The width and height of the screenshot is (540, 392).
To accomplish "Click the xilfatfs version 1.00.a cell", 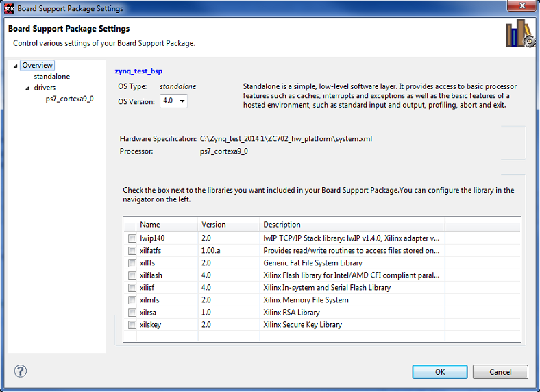I will tap(211, 251).
